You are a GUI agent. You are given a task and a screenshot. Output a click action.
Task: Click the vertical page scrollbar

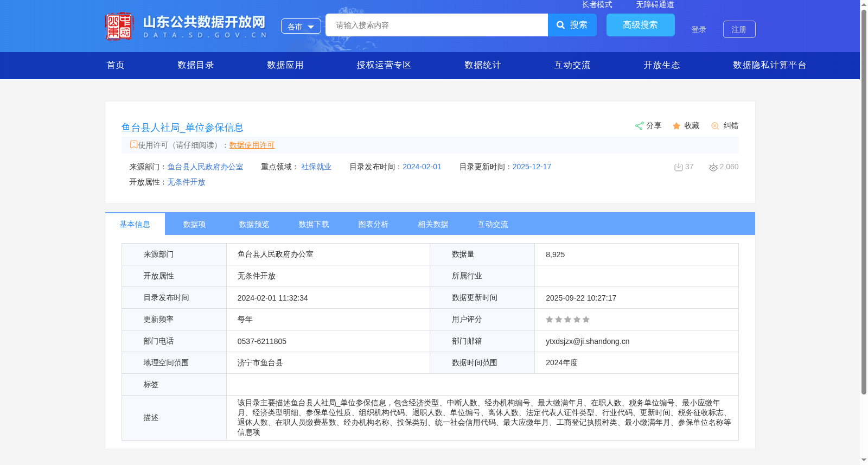[x=864, y=201]
